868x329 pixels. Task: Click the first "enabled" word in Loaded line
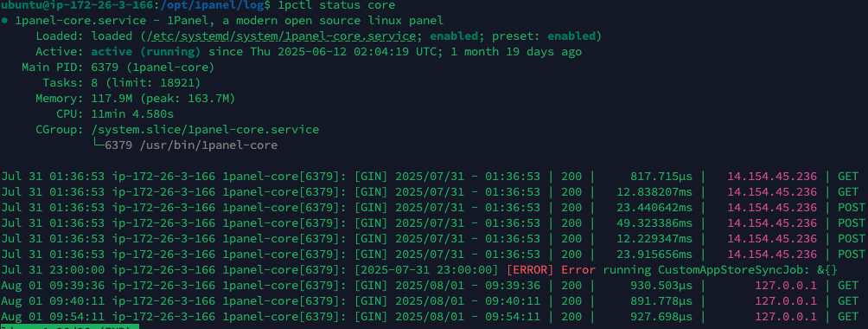point(454,36)
